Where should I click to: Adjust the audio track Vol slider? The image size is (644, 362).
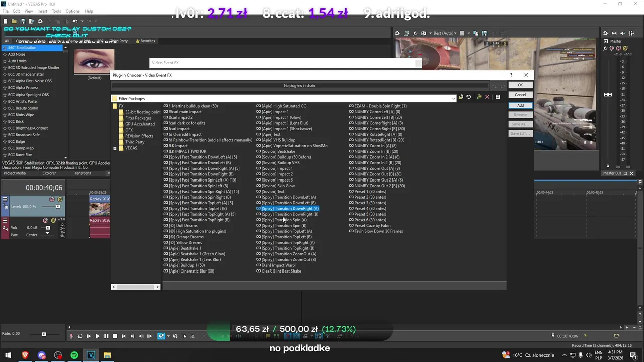48,228
